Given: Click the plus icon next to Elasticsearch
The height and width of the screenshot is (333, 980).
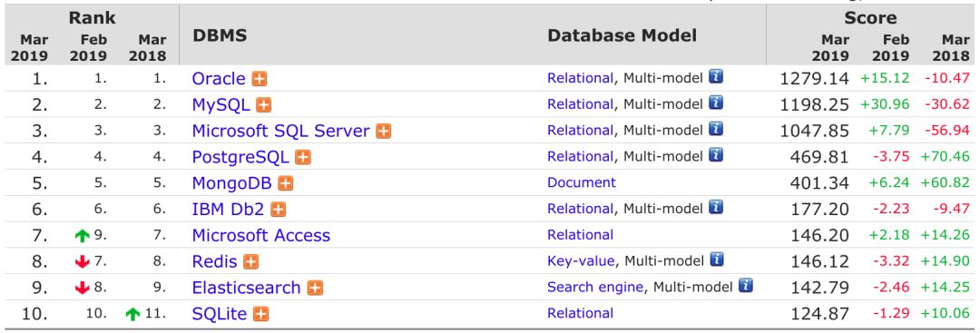Looking at the screenshot, I should click(x=315, y=288).
